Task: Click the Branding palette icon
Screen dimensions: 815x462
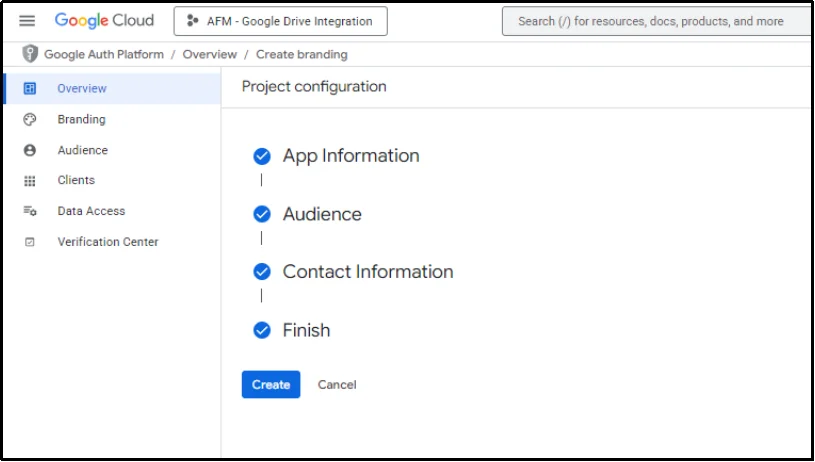Action: (x=30, y=120)
